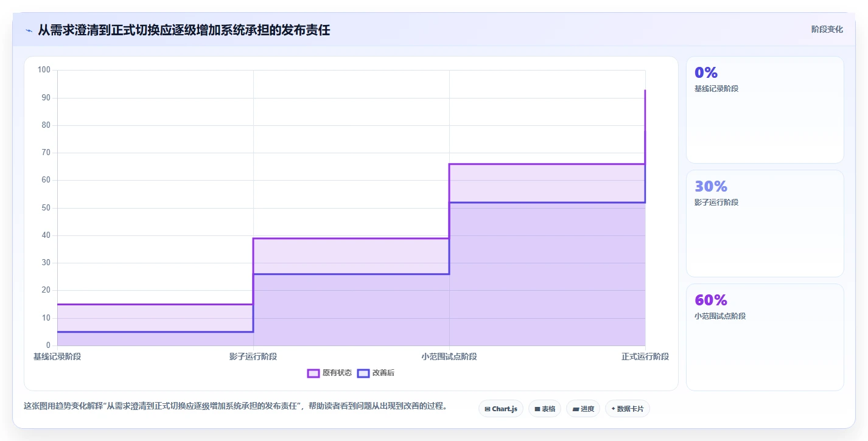This screenshot has width=868, height=441.
Task: Select the 数据卡片 tag
Action: [x=627, y=409]
